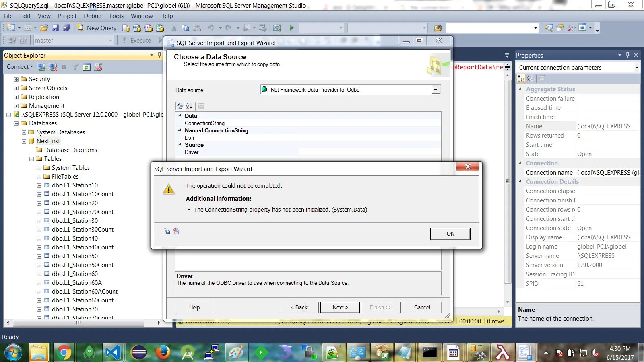
Task: Collapse the Named ConnectionString category in the wizard
Action: [180, 130]
